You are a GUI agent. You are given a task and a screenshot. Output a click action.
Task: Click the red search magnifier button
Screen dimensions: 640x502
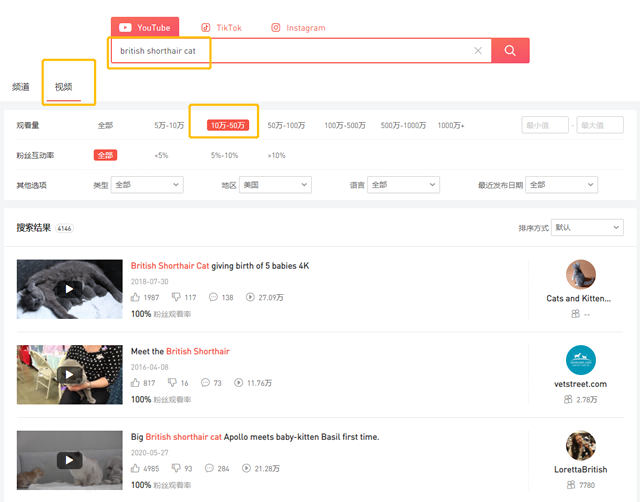pyautogui.click(x=510, y=51)
